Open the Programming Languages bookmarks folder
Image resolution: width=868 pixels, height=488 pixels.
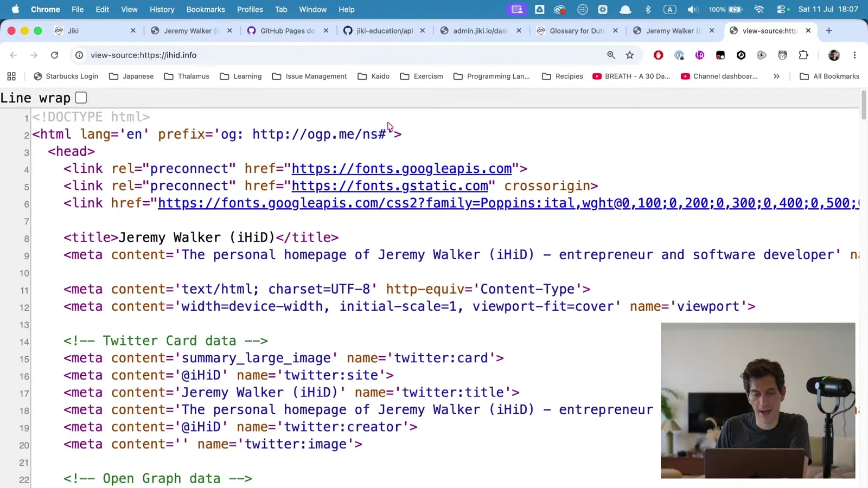point(492,76)
